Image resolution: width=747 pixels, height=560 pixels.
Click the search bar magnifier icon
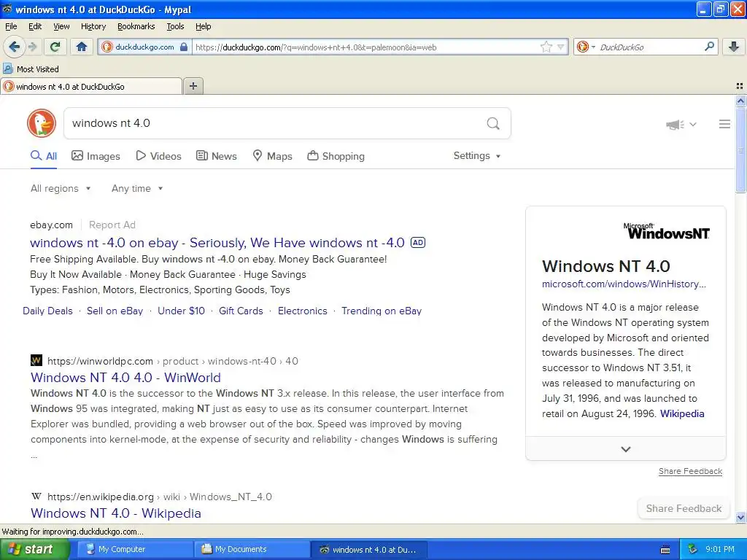click(x=709, y=47)
